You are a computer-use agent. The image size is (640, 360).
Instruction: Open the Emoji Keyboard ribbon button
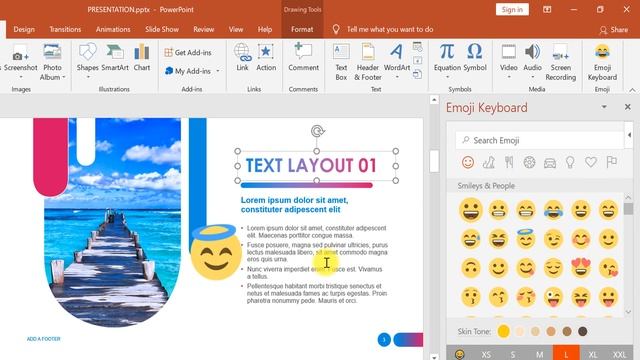point(602,62)
